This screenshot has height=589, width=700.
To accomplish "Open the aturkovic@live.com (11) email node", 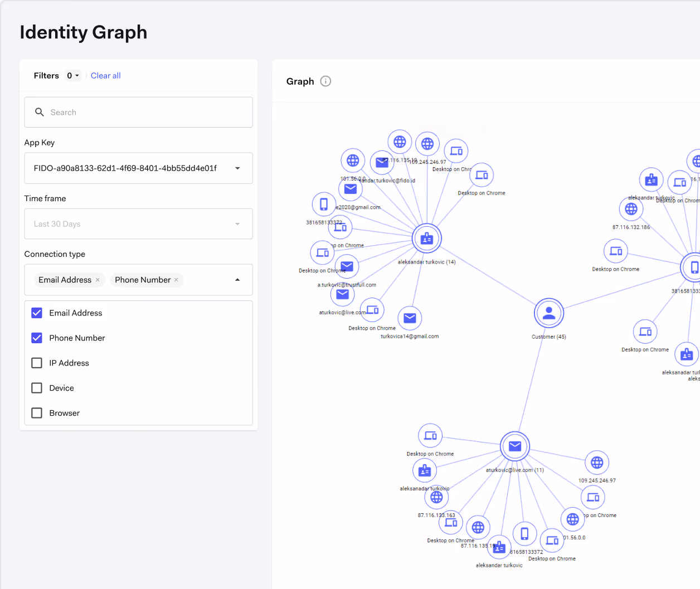I will tap(514, 446).
